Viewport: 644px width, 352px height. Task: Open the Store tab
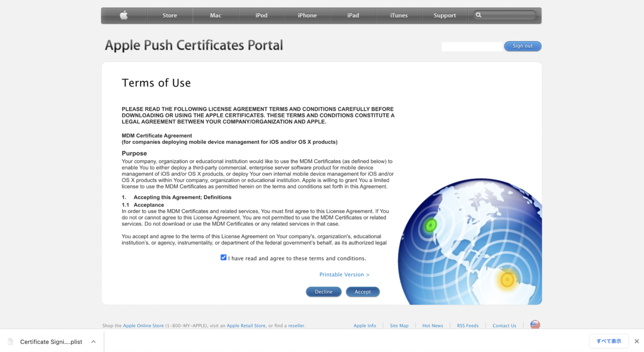[x=170, y=16]
